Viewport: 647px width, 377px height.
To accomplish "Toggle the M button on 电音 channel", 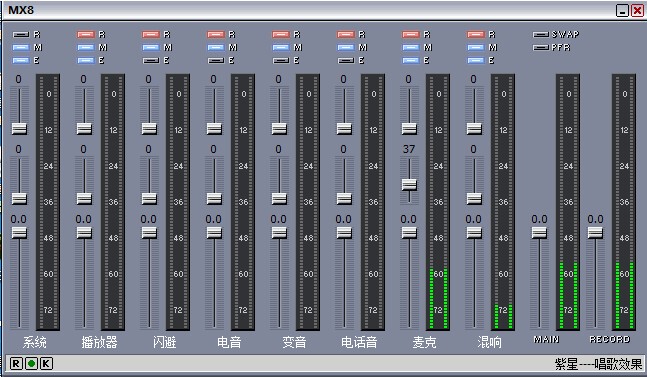I will [216, 47].
